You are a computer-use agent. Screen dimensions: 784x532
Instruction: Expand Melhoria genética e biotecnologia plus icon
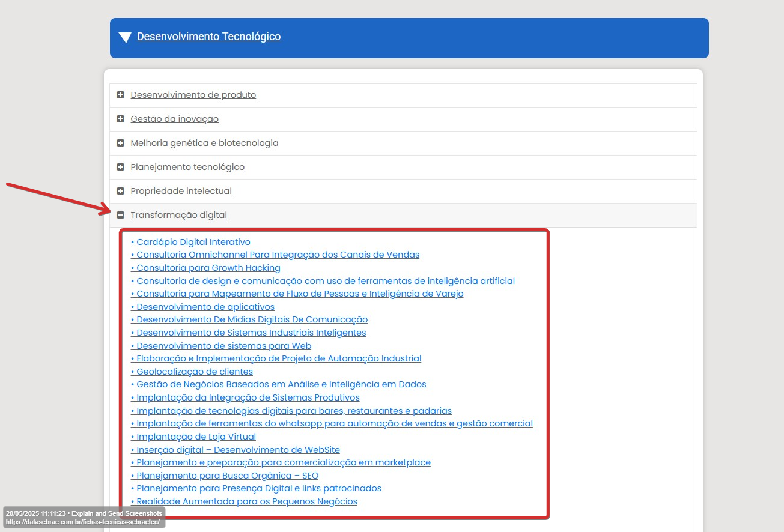121,143
